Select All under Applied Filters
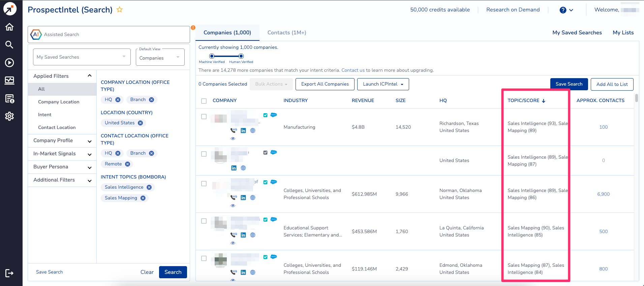This screenshot has height=286, width=644. tap(62, 89)
